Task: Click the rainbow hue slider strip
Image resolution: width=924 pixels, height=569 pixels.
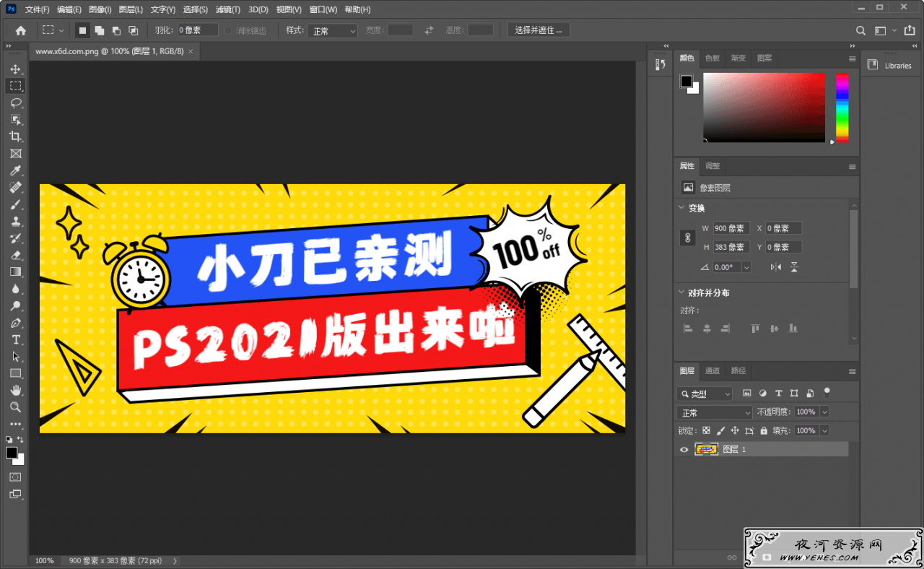Action: [x=842, y=107]
